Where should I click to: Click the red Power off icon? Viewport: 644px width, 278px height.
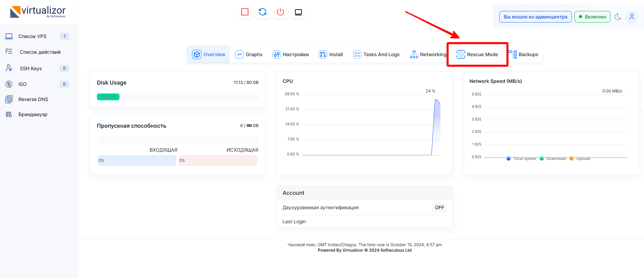280,12
